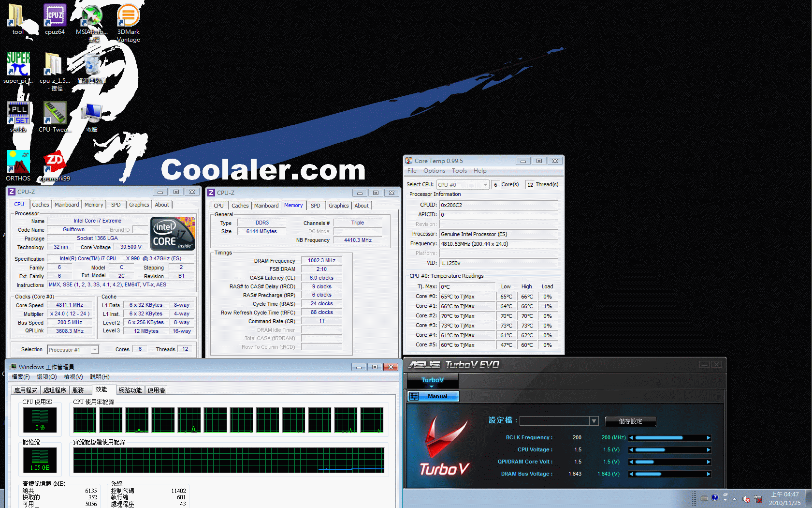Expand the TurboV tab arrow
This screenshot has width=812, height=508.
432,387
